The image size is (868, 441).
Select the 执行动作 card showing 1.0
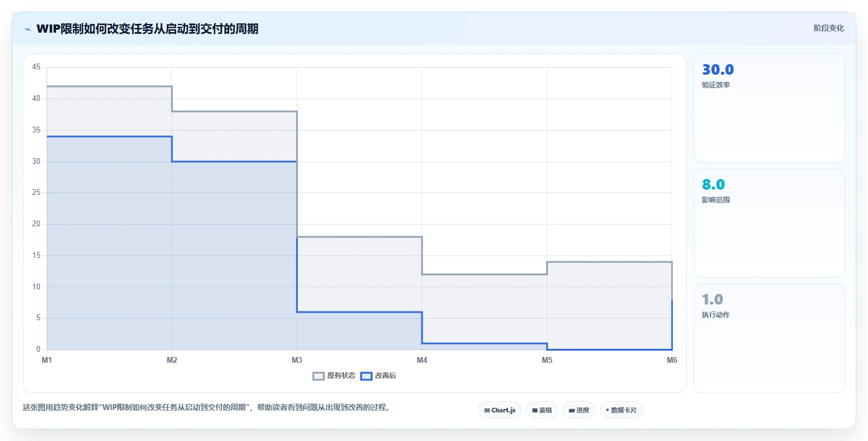[769, 338]
